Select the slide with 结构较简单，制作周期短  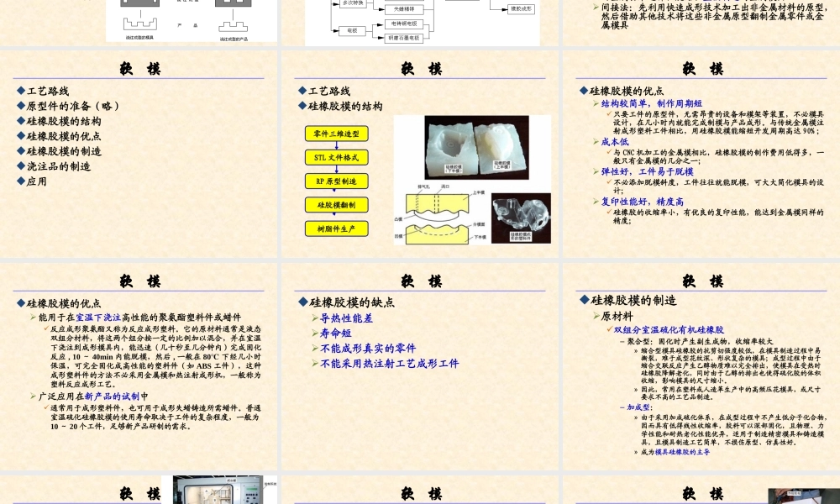point(701,154)
